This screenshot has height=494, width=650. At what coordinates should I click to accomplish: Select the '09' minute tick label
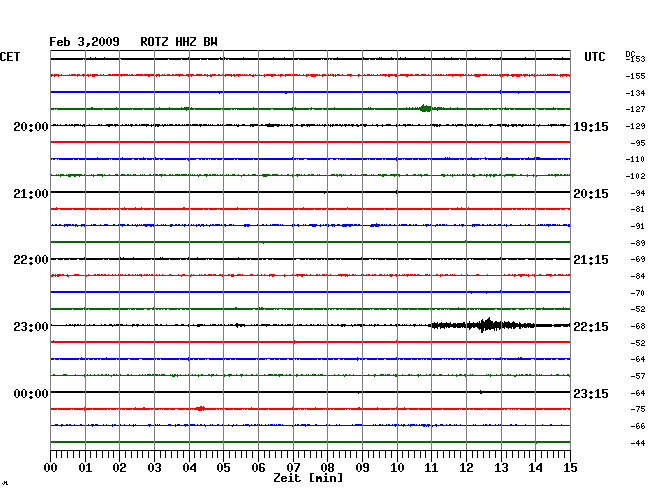tap(362, 467)
